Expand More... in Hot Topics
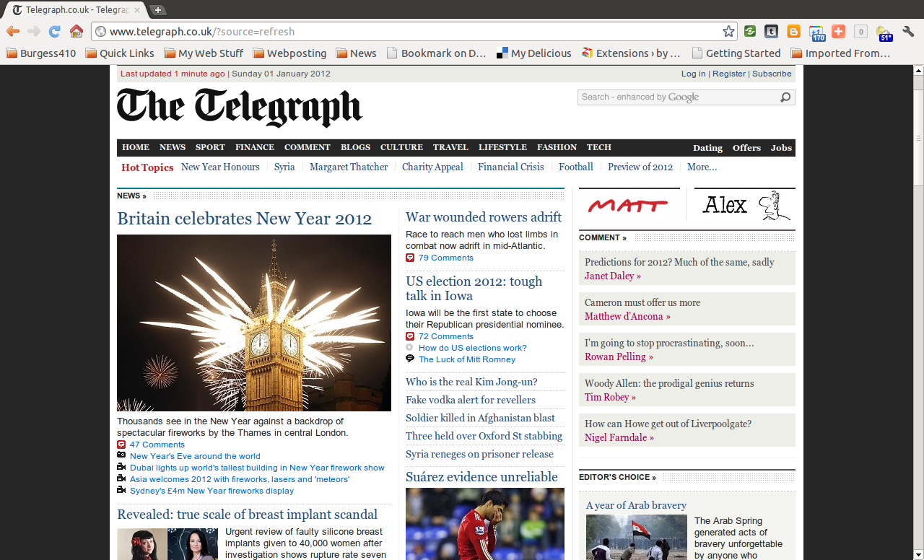Image resolution: width=924 pixels, height=560 pixels. click(x=702, y=167)
